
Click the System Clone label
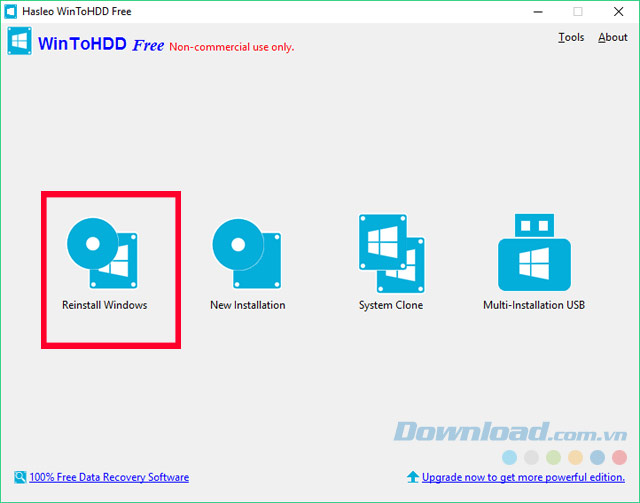click(391, 305)
